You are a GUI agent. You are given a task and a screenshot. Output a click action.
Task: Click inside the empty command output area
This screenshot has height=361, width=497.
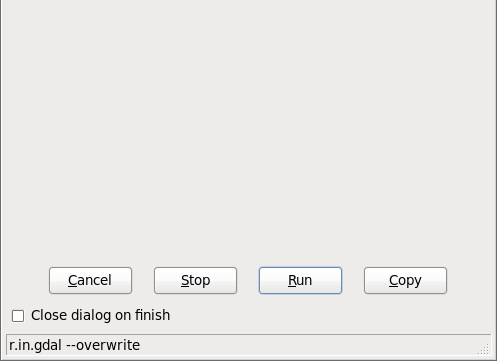[248, 130]
